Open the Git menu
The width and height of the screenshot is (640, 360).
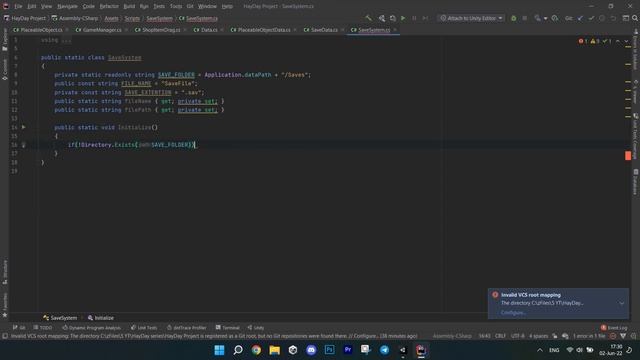(190, 7)
